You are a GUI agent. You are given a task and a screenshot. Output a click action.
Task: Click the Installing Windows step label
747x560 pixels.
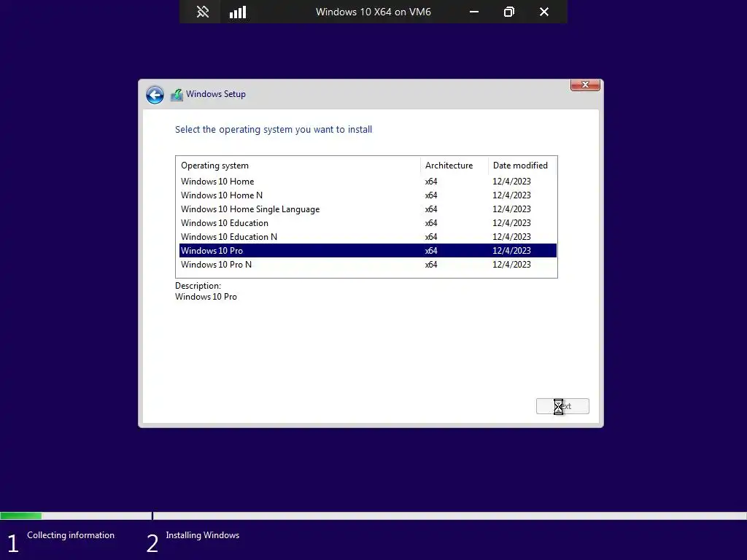203,535
